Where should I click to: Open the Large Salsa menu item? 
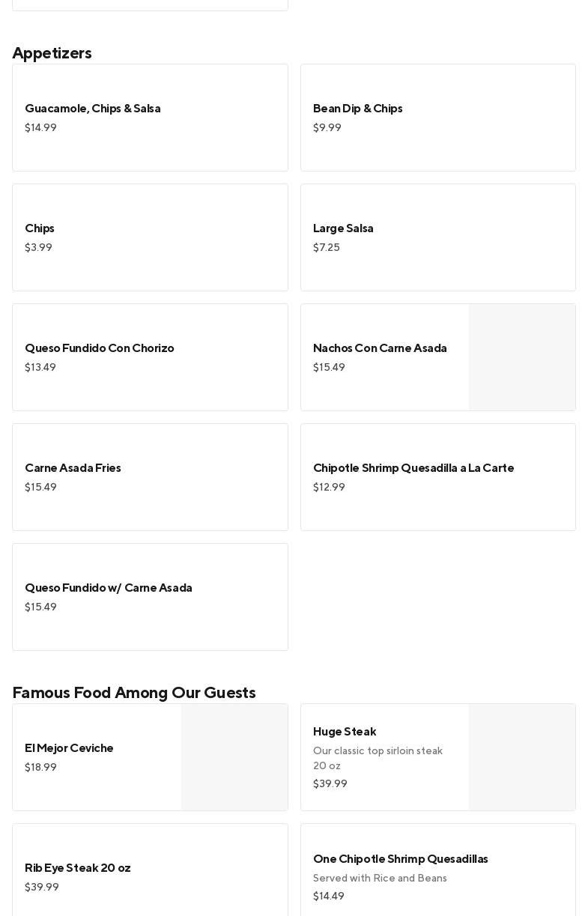click(437, 237)
